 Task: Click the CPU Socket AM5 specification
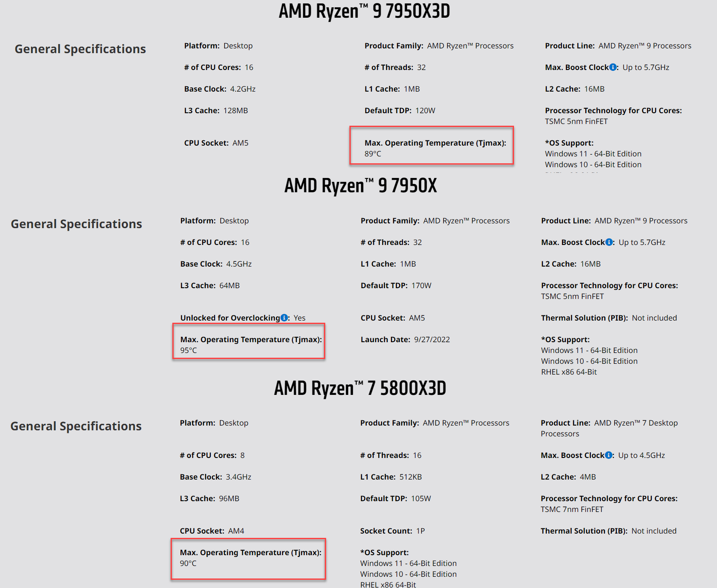click(216, 143)
